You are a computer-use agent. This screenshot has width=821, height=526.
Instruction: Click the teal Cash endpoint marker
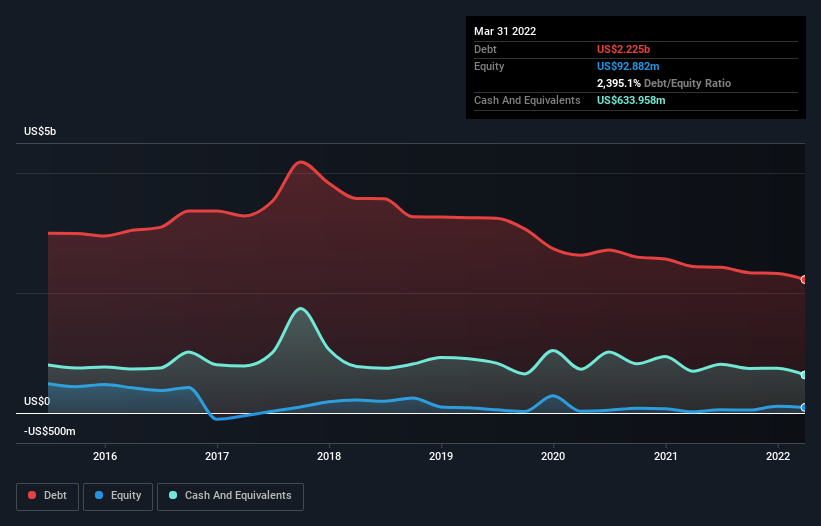pyautogui.click(x=804, y=375)
